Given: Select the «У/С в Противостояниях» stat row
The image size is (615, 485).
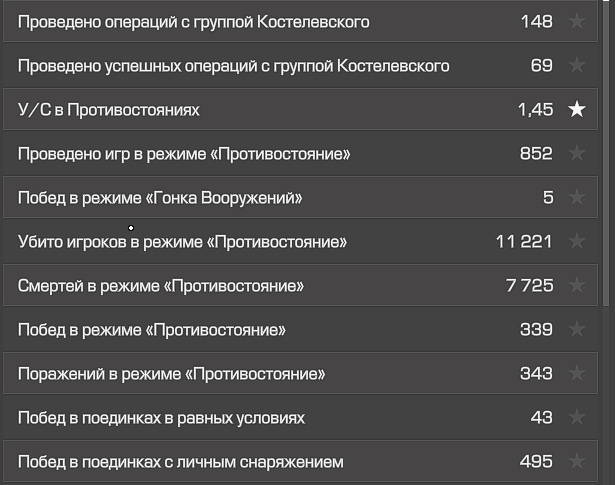Looking at the screenshot, I should click(300, 109).
